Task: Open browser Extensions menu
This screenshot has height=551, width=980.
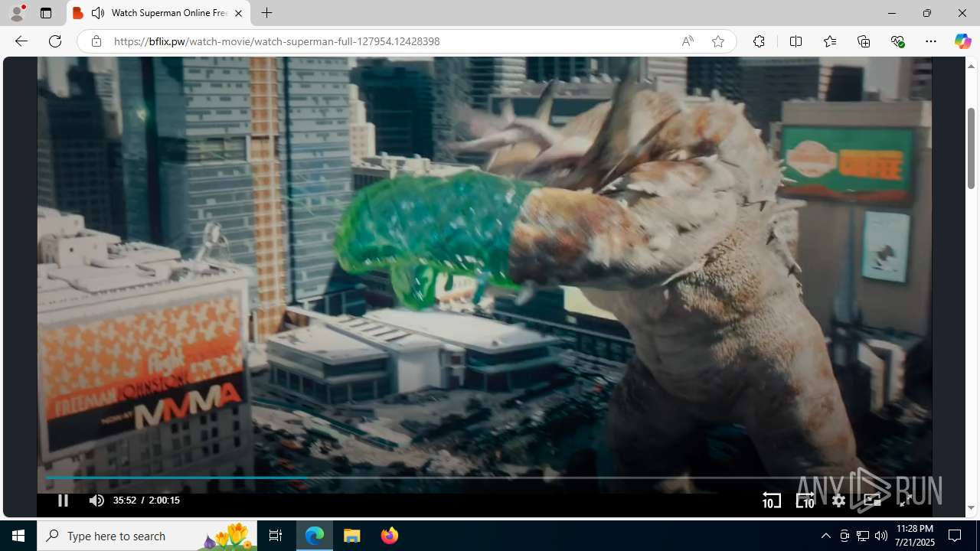Action: click(759, 41)
